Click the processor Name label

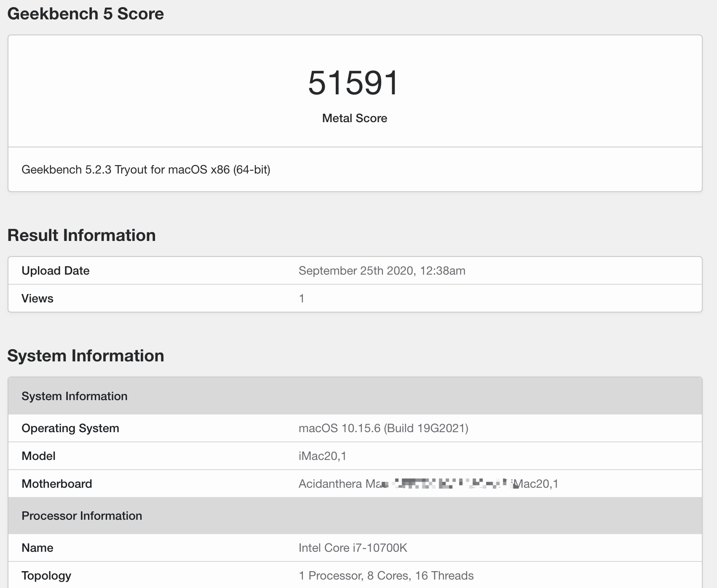point(37,548)
